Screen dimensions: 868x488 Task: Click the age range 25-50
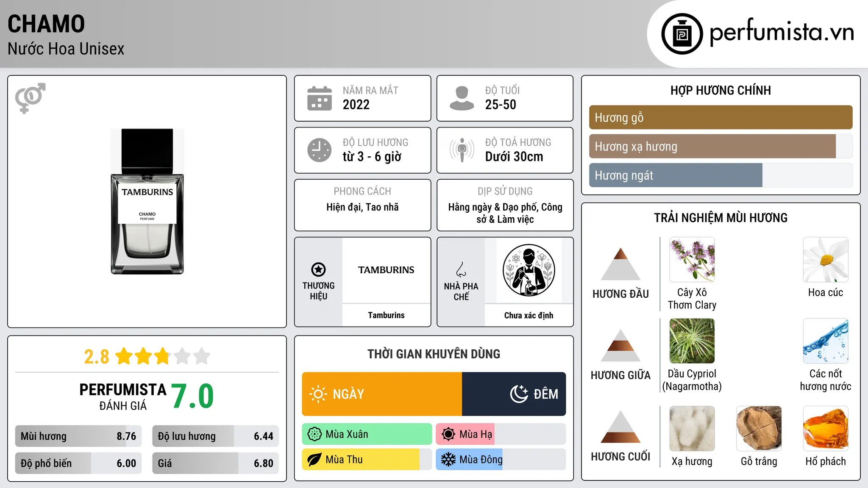point(501,105)
